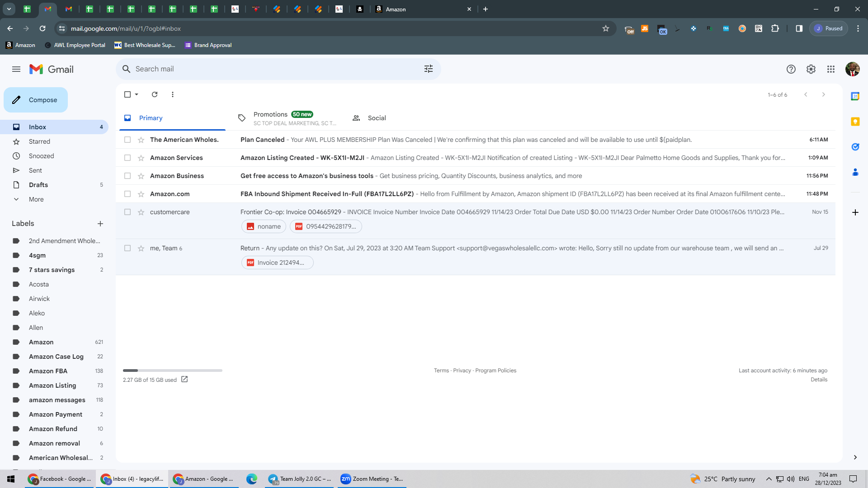868x488 pixels.
Task: Open Google Keep side panel icon
Action: point(855,122)
